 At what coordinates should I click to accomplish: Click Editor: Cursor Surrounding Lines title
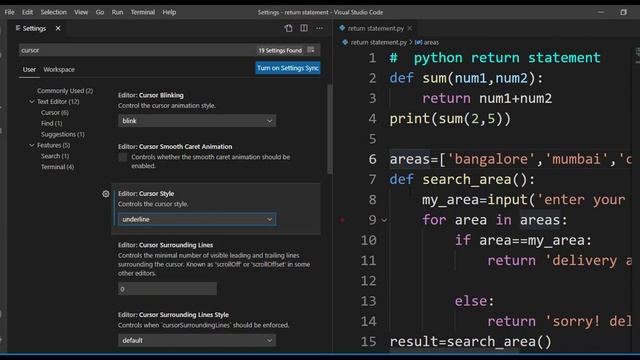pyautogui.click(x=166, y=245)
